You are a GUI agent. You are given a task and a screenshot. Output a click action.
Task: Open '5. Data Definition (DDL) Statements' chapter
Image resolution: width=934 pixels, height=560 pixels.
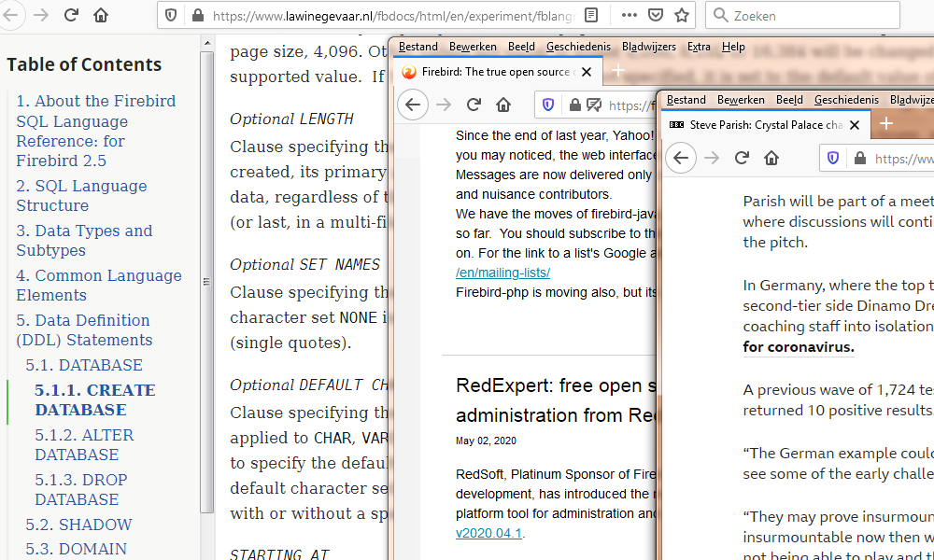pos(85,329)
